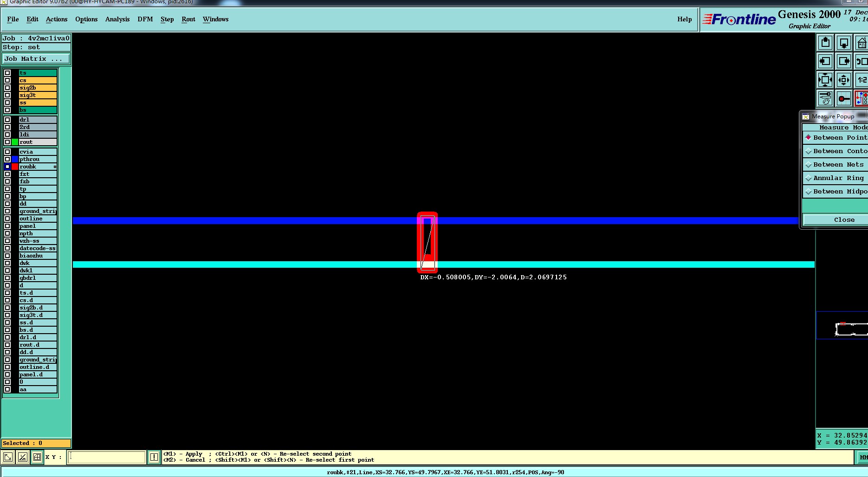Select the sig3t.d layer name
868x477 pixels.
click(38, 315)
